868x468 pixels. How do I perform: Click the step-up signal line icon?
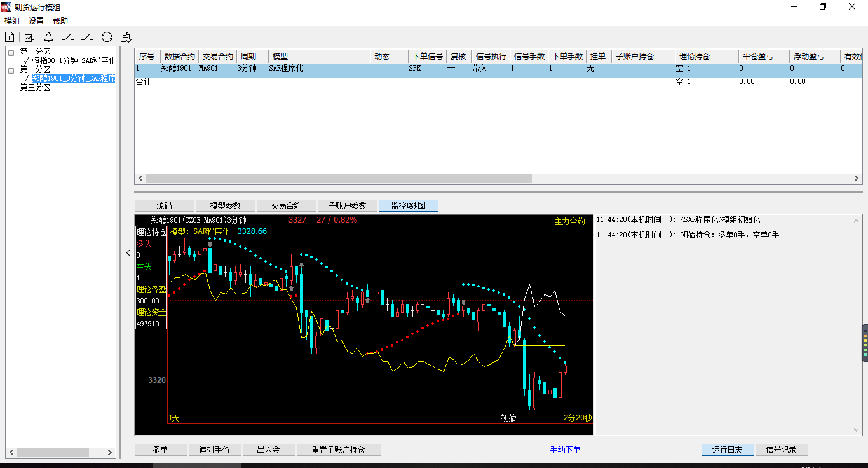68,37
